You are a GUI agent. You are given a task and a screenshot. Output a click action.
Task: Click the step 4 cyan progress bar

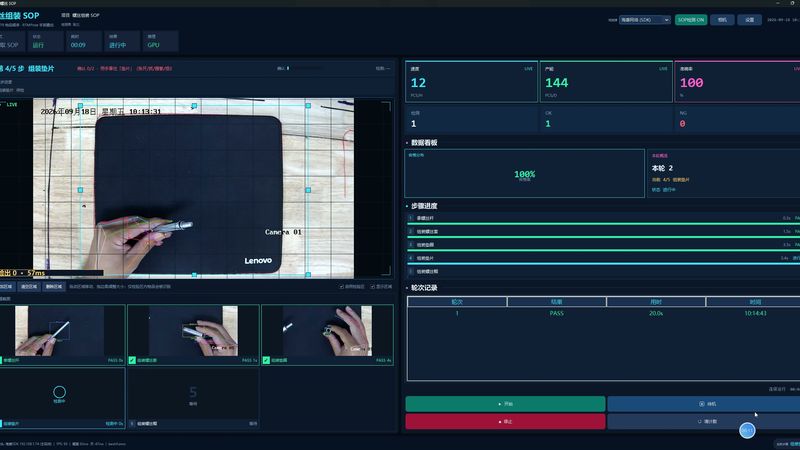pyautogui.click(x=603, y=264)
